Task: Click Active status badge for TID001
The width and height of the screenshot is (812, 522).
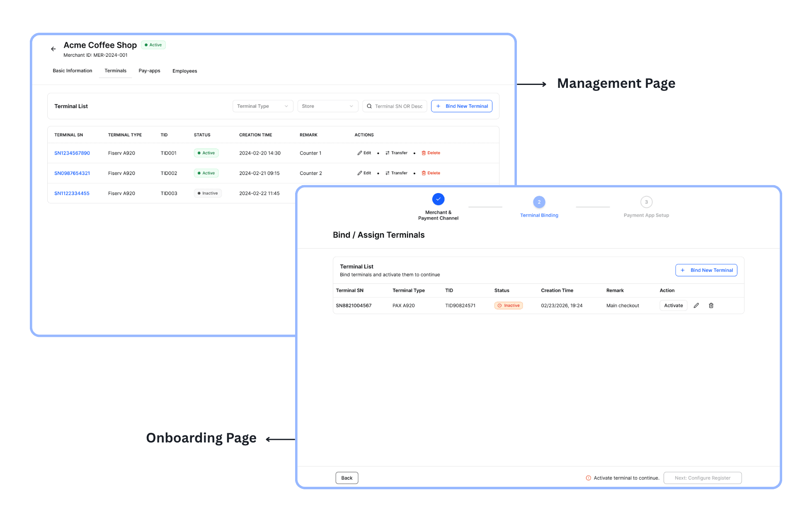Action: (x=206, y=153)
